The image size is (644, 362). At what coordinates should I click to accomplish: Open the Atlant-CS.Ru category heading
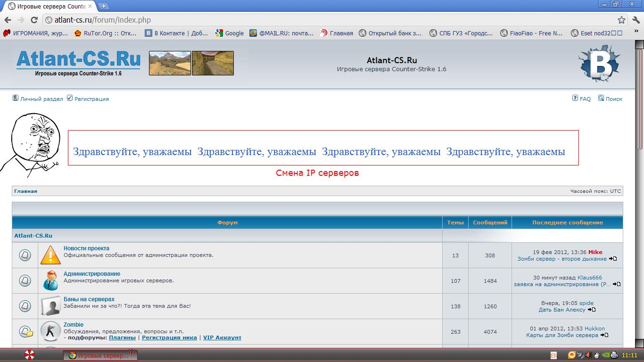point(33,235)
